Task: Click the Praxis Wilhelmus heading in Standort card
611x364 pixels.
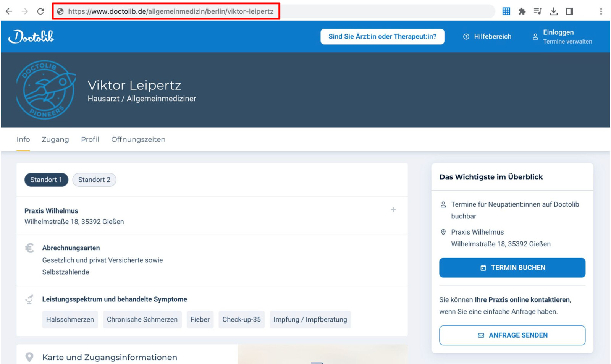Action: pos(51,211)
